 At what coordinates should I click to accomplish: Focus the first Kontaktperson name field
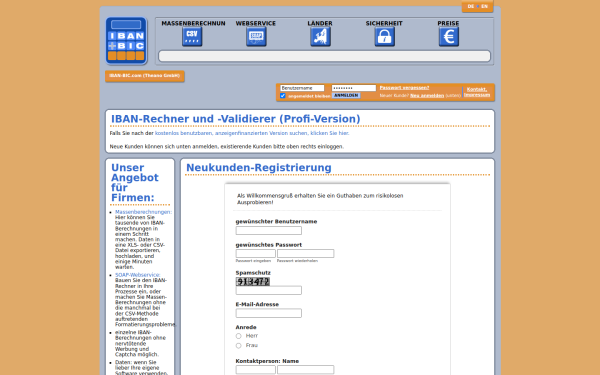256,370
